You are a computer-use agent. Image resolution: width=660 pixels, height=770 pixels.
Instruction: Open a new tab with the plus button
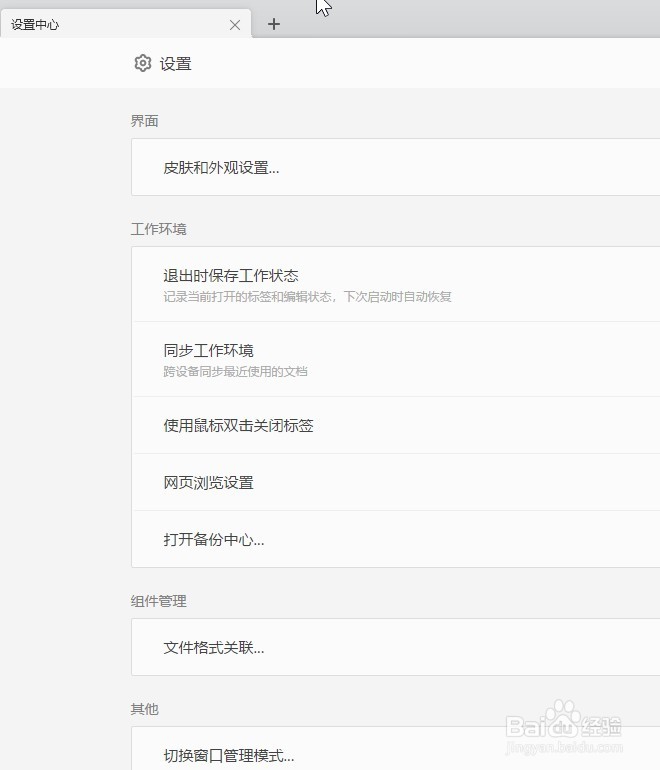pos(274,24)
